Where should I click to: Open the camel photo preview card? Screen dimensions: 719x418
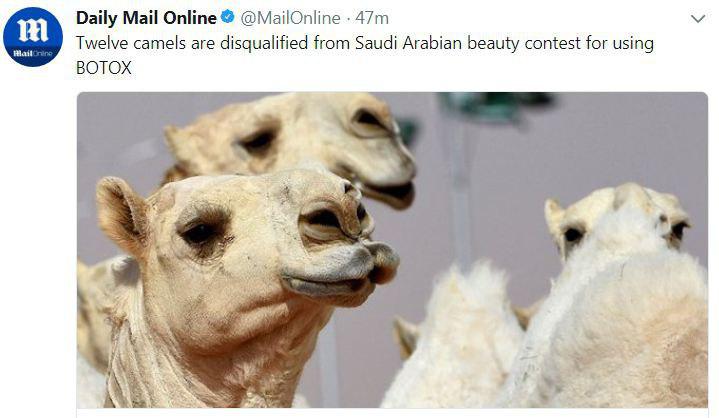(x=393, y=250)
